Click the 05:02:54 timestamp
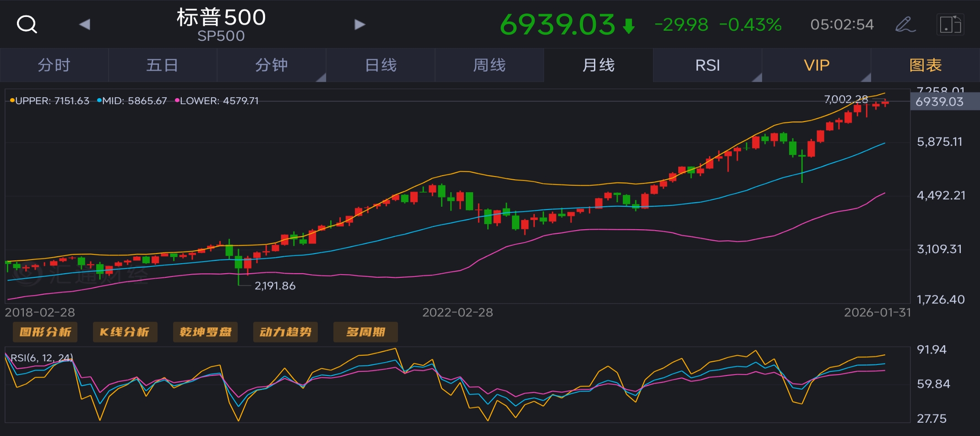The width and height of the screenshot is (980, 436). (842, 24)
